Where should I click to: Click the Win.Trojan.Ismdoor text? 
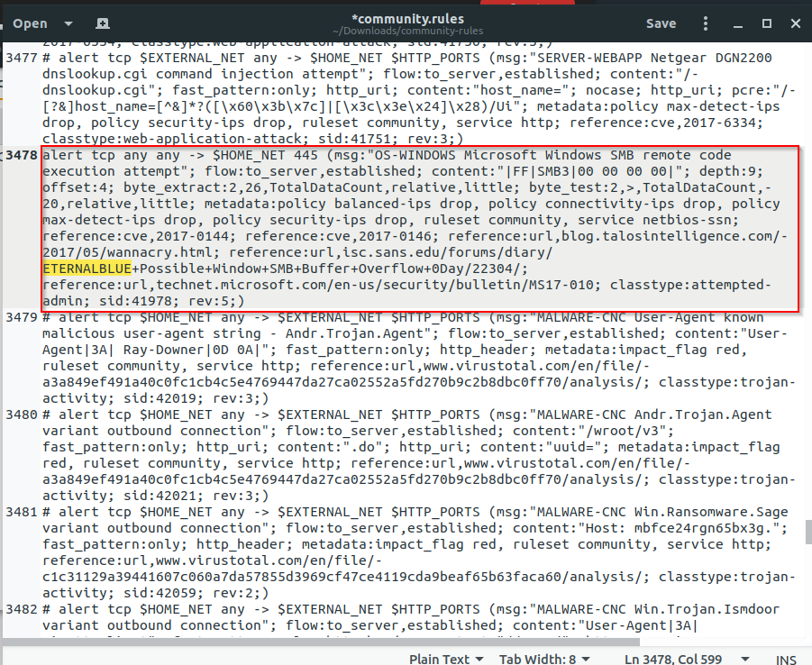click(x=707, y=609)
